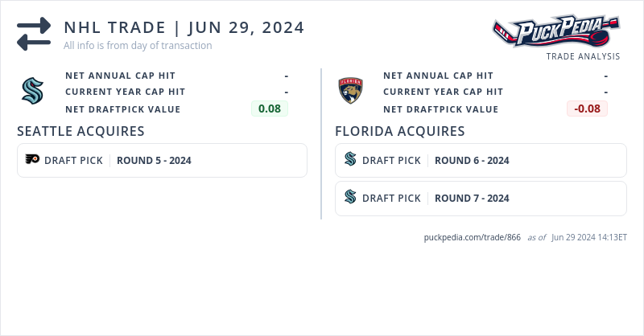The height and width of the screenshot is (336, 644).
Task: Click Kraken logo on Round 6 pick
Action: point(350,160)
